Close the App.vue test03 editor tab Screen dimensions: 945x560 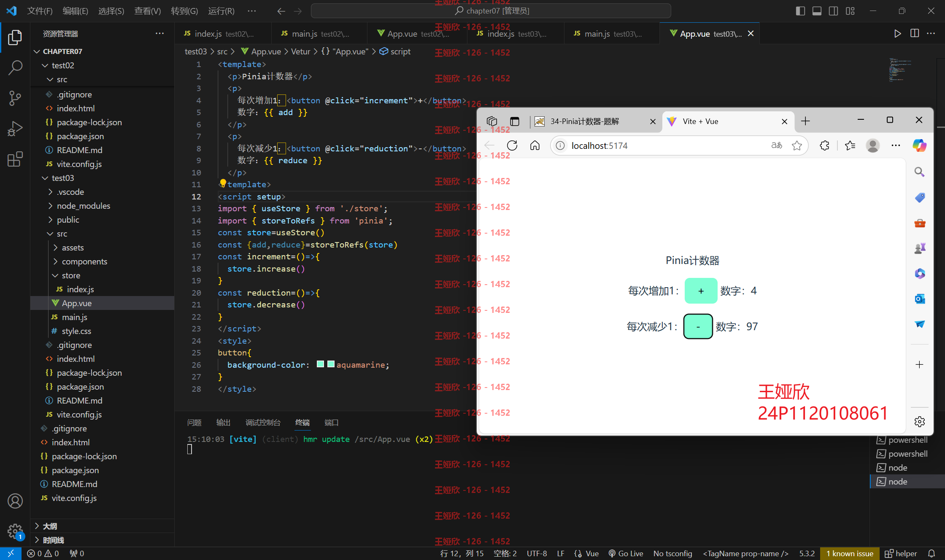[x=751, y=33]
